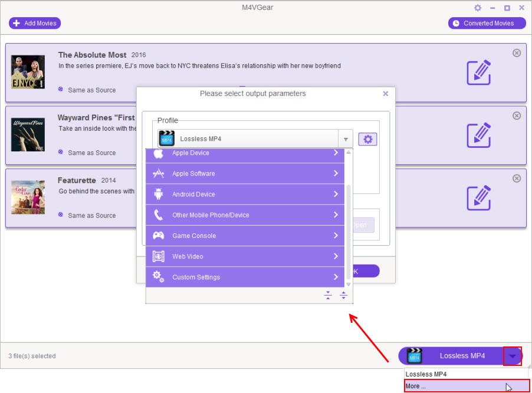Screen dimensions: 532x393
Task: Click Same as Source under Wayward Pines
Action: [x=91, y=153]
